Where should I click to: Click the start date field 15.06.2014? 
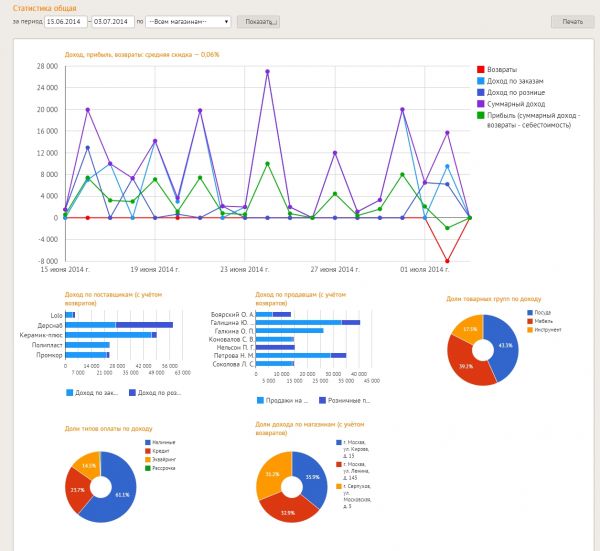[64, 21]
